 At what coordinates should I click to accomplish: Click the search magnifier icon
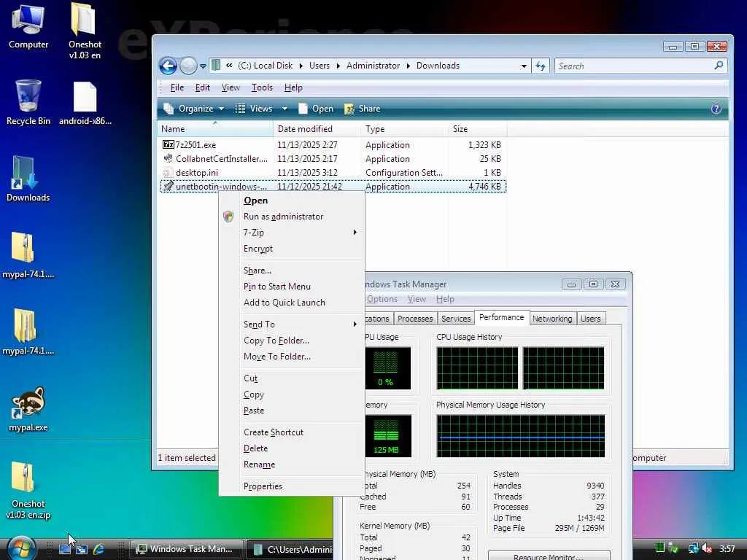[x=719, y=65]
